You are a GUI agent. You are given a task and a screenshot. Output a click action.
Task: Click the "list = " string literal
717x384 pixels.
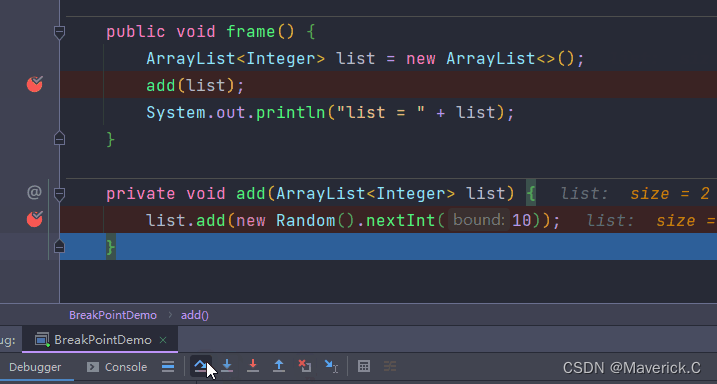381,112
